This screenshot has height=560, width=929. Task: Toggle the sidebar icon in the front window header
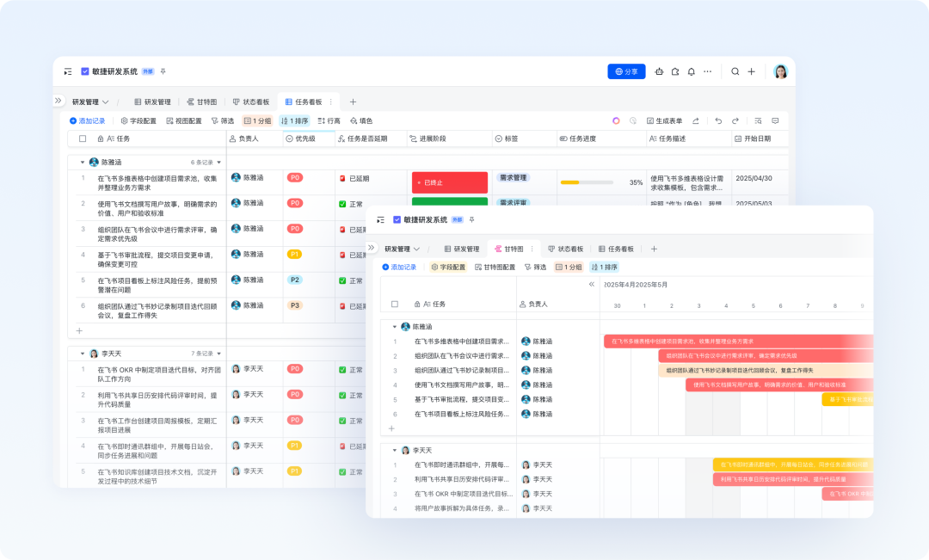[x=380, y=220]
